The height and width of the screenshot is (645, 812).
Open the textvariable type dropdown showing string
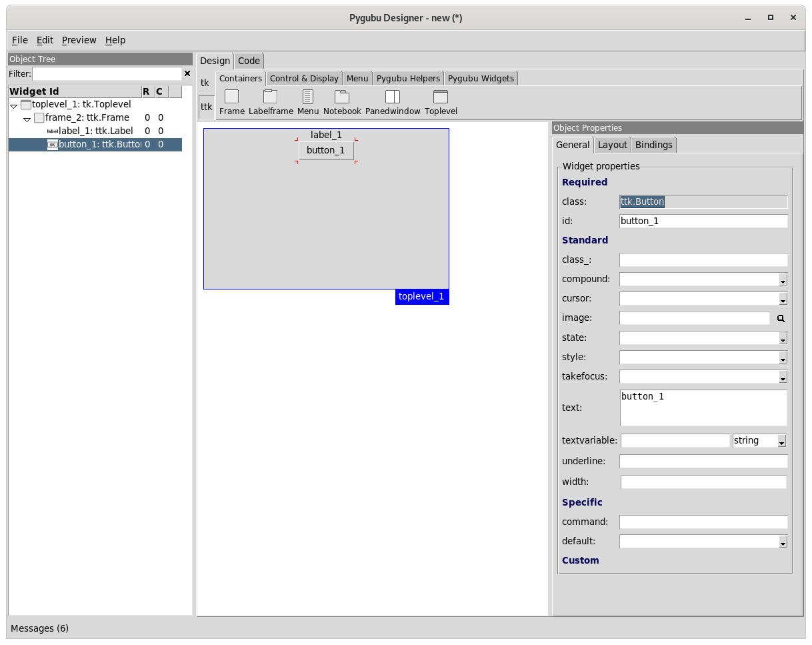(x=781, y=440)
